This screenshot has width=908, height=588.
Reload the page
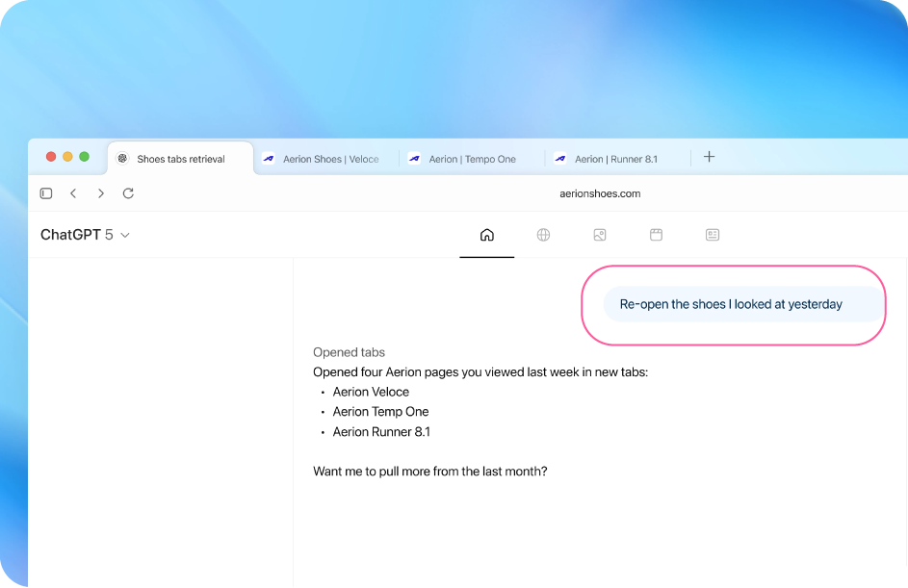(x=129, y=193)
